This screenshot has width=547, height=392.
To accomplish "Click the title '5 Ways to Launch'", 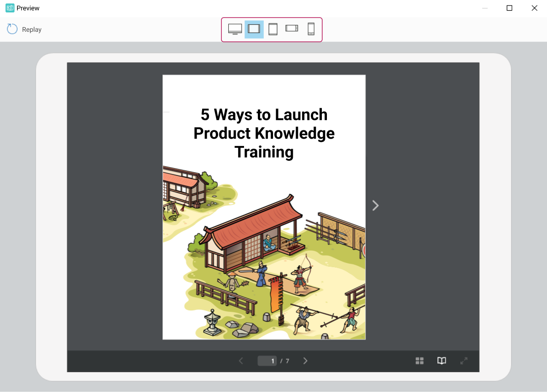I will pyautogui.click(x=264, y=115).
